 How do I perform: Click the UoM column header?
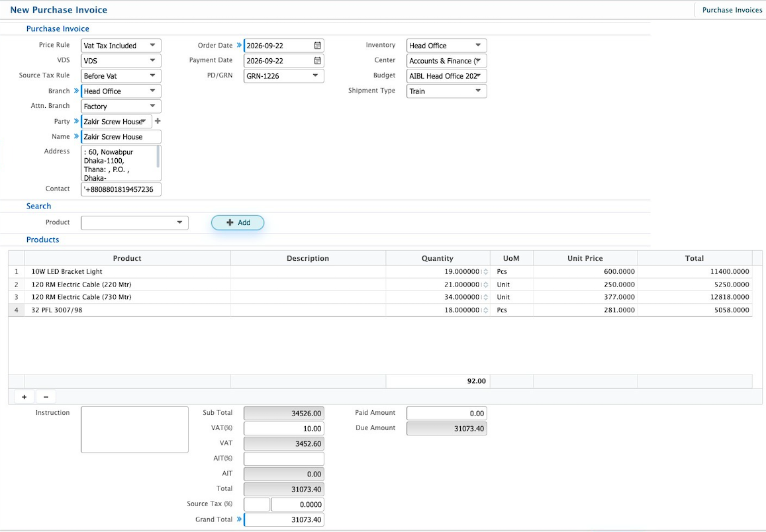pos(512,258)
